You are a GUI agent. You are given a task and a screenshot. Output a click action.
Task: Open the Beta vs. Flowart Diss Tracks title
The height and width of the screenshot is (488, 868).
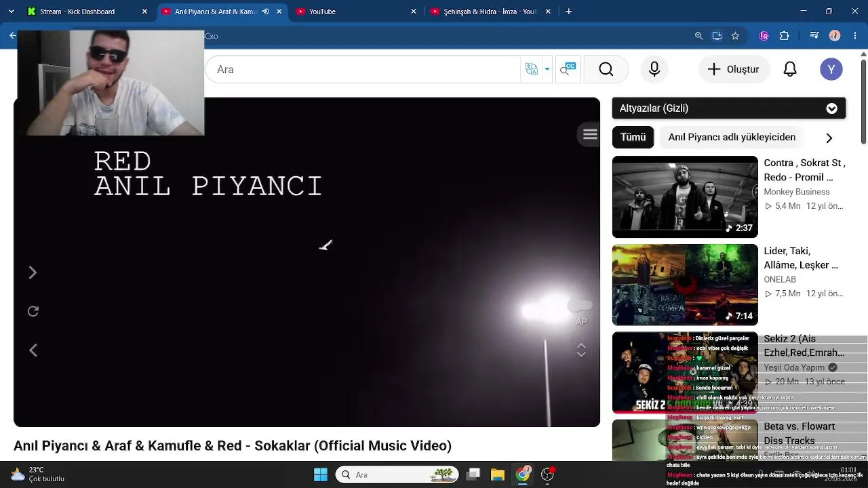point(800,433)
